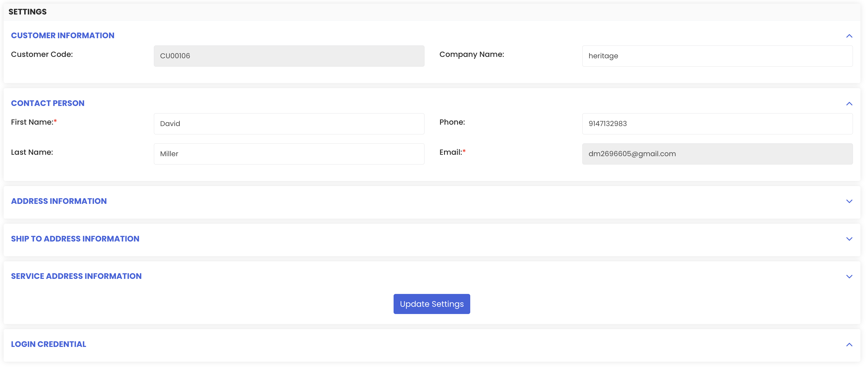Viewport: 868px width, 367px height.
Task: Click the Login Credential heading
Action: 49,344
